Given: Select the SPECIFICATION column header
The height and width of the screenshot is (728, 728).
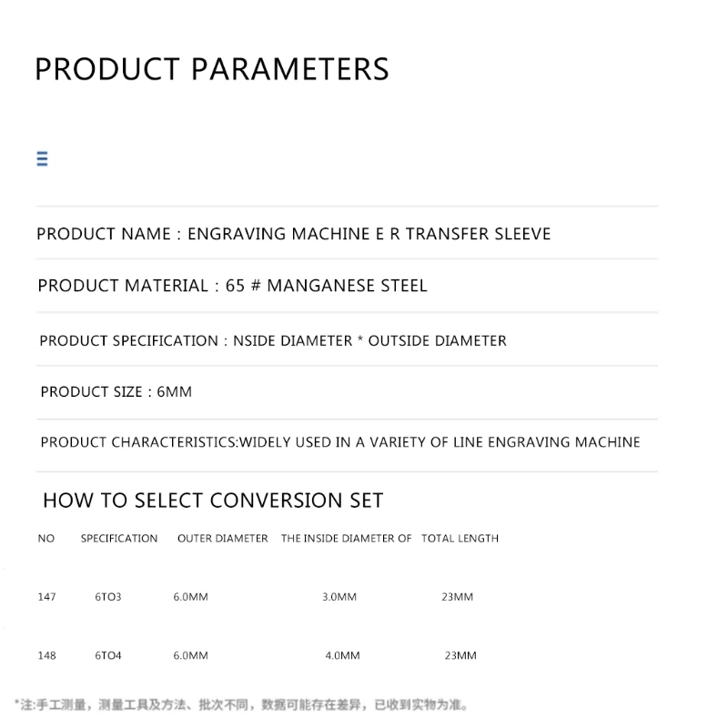Looking at the screenshot, I should (x=119, y=539).
